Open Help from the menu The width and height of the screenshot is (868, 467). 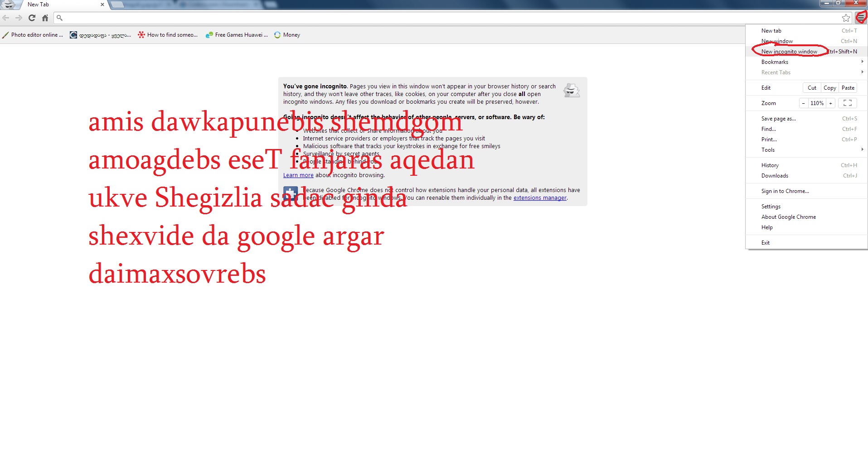[x=806, y=227]
